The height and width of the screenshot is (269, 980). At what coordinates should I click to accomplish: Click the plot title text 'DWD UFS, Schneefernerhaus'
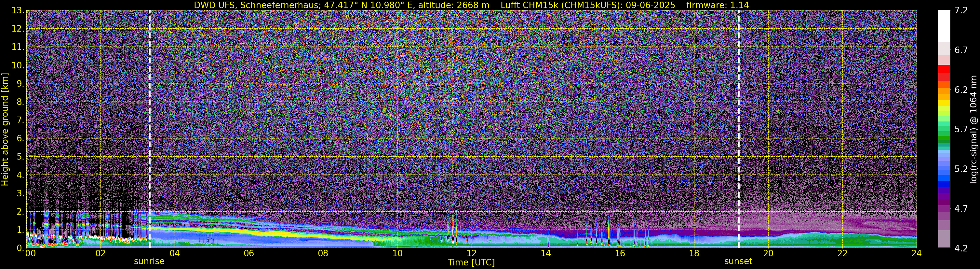pyautogui.click(x=256, y=5)
